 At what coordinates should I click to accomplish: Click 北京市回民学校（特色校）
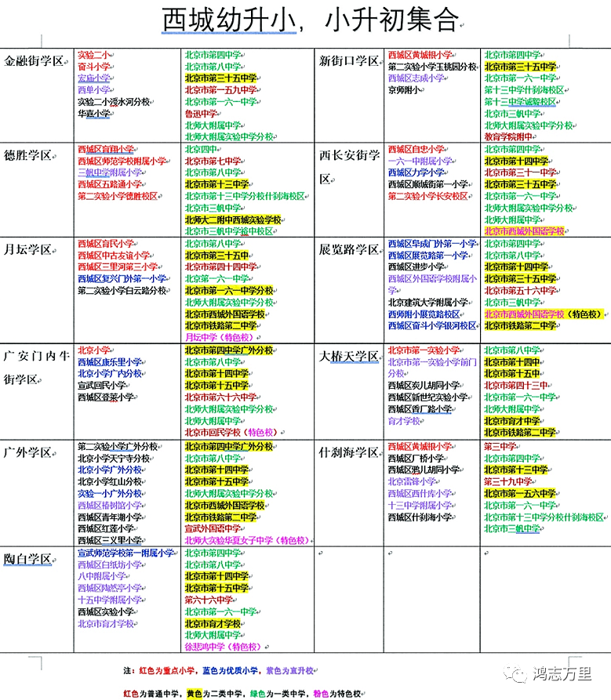233,432
